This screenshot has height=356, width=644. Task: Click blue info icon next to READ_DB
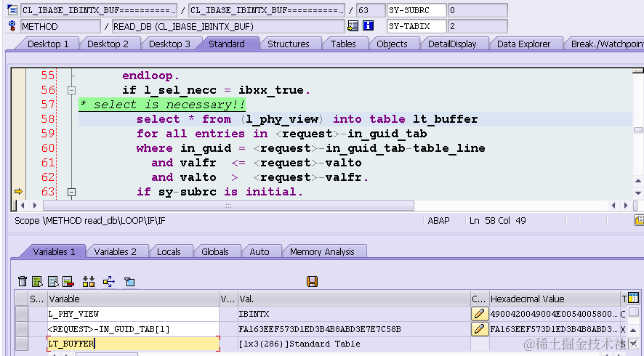click(x=368, y=26)
